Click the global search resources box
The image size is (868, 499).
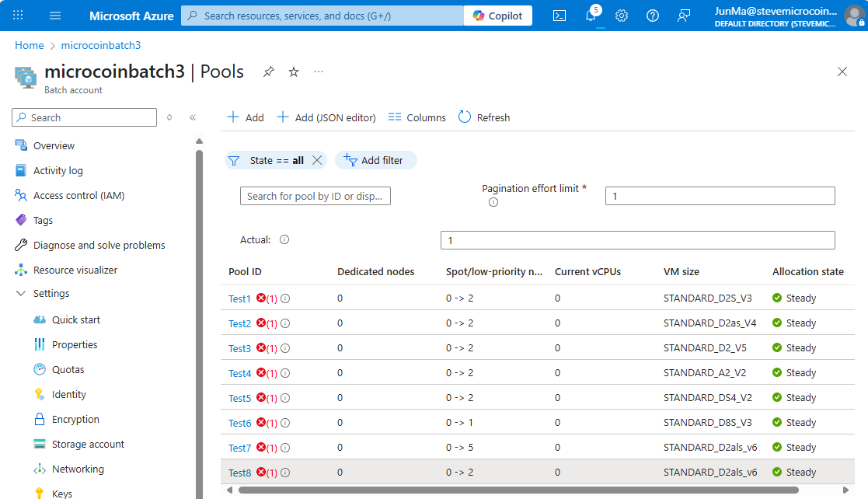[x=322, y=16]
